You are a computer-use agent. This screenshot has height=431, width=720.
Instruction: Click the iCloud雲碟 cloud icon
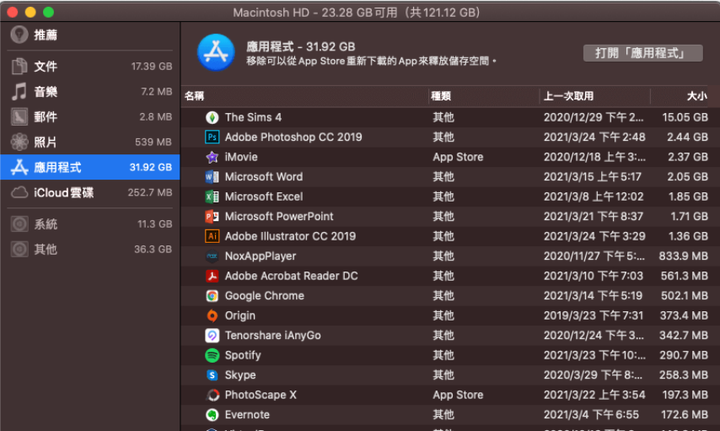pos(19,192)
